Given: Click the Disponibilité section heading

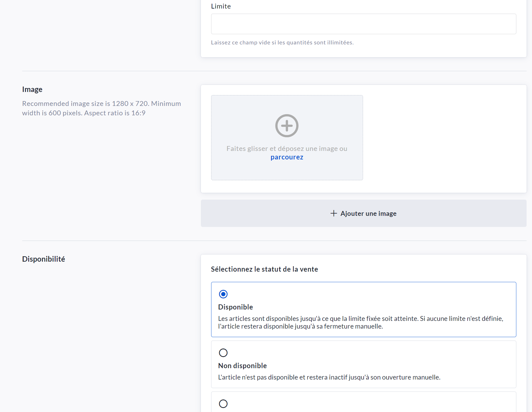Looking at the screenshot, I should click(44, 259).
